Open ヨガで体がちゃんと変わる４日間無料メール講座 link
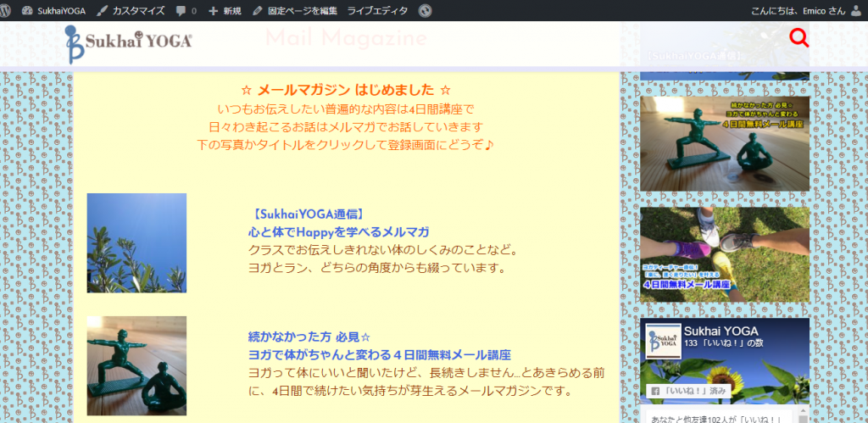The height and width of the screenshot is (423, 868). pyautogui.click(x=379, y=354)
